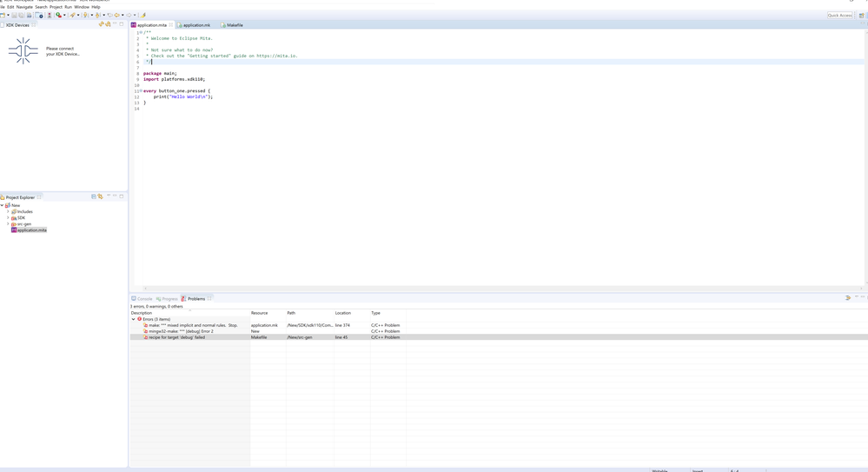Collapse the fold marker at line 11
Screen dimensions: 868x472
coord(141,91)
